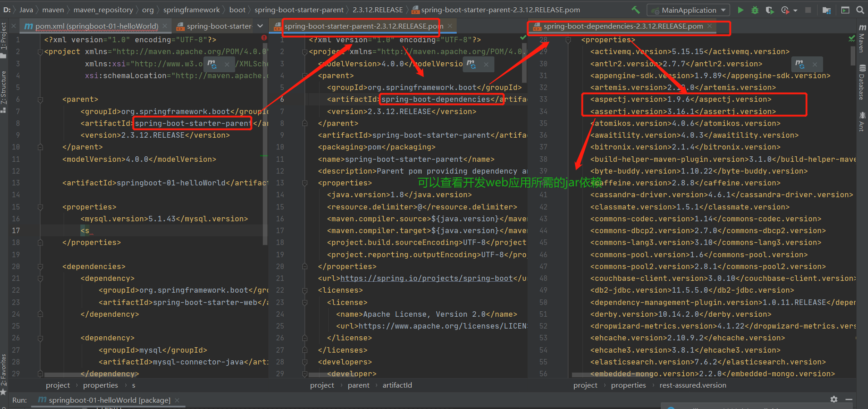Click the profiler run icon
This screenshot has width=868, height=409.
(x=785, y=10)
